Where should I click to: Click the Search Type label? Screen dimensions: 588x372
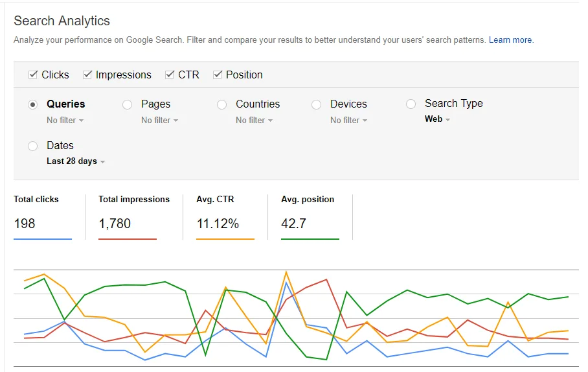point(454,103)
